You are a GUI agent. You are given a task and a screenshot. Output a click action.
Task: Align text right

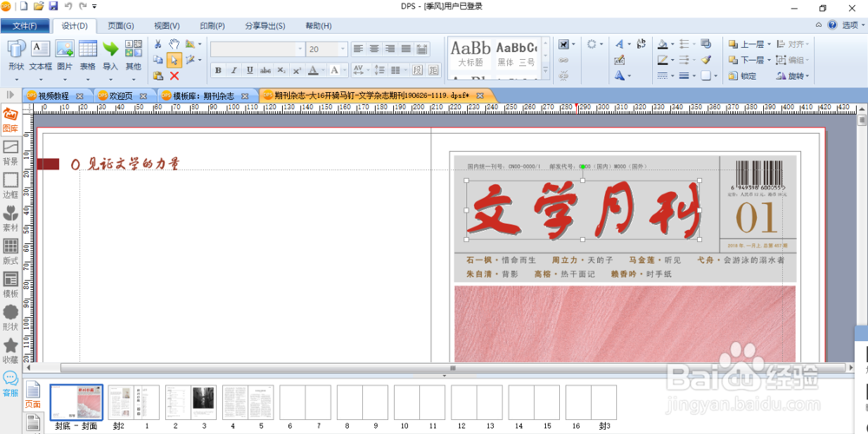click(391, 49)
